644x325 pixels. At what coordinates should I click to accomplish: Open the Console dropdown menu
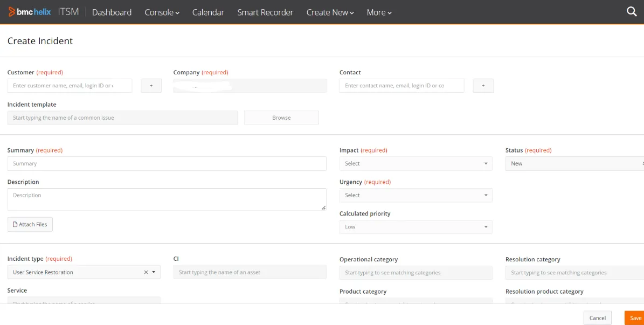click(161, 12)
